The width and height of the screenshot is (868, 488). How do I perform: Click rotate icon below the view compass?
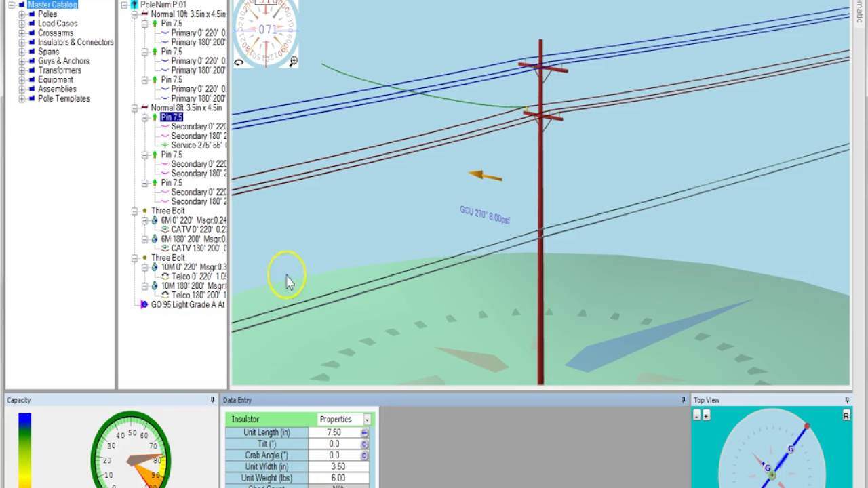239,62
